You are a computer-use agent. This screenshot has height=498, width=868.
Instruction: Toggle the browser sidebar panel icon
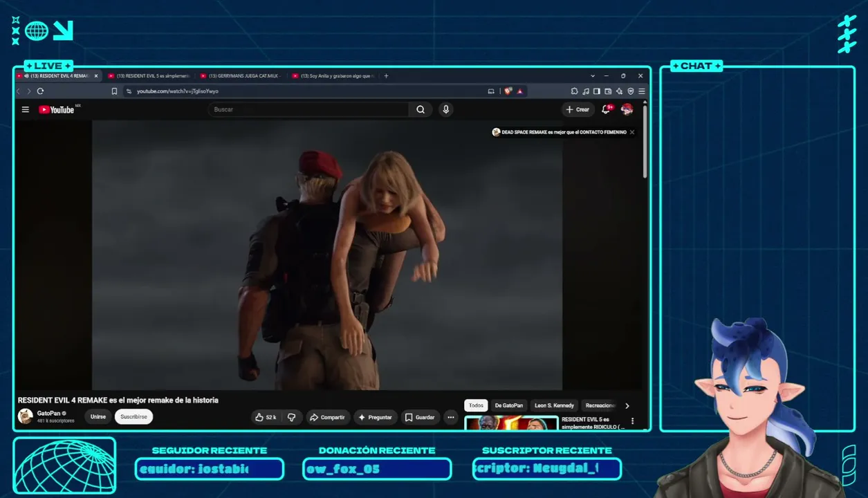click(x=596, y=91)
